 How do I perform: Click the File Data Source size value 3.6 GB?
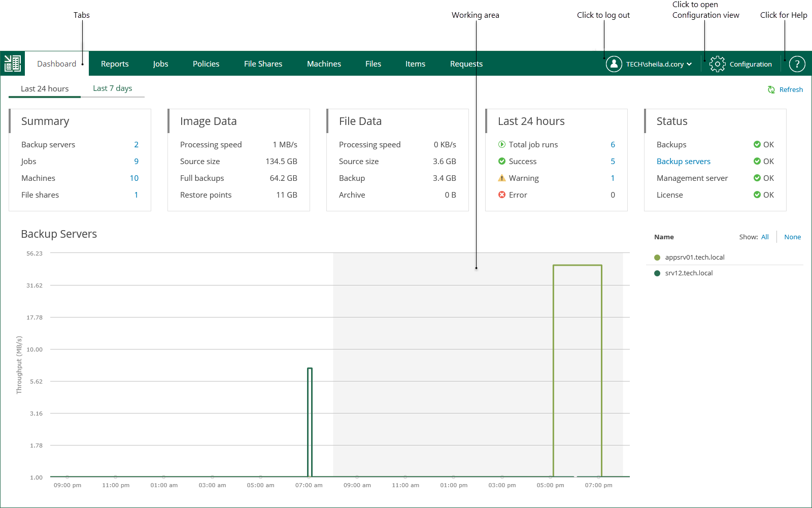(444, 161)
